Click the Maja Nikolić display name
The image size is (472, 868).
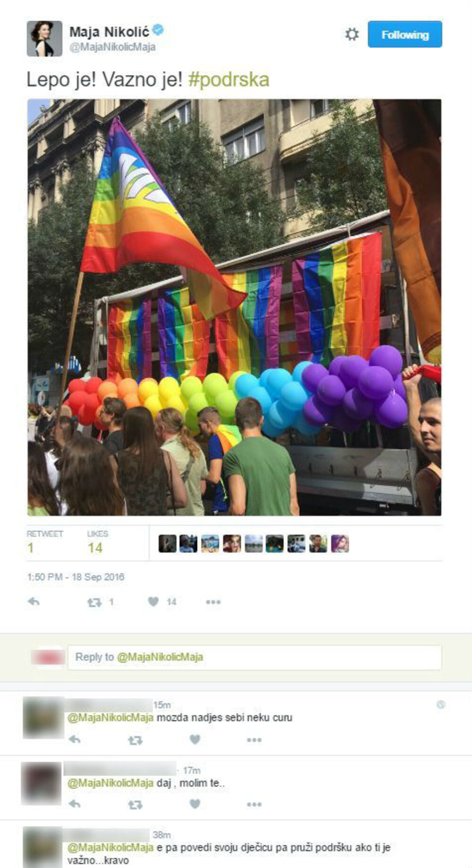(109, 32)
